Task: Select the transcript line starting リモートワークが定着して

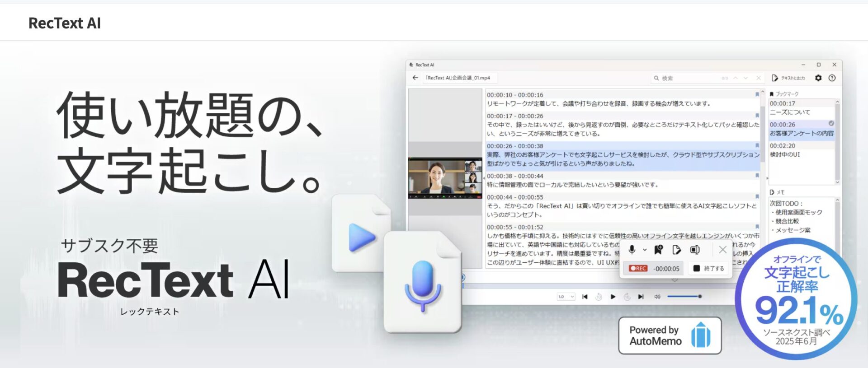Action: click(x=599, y=104)
